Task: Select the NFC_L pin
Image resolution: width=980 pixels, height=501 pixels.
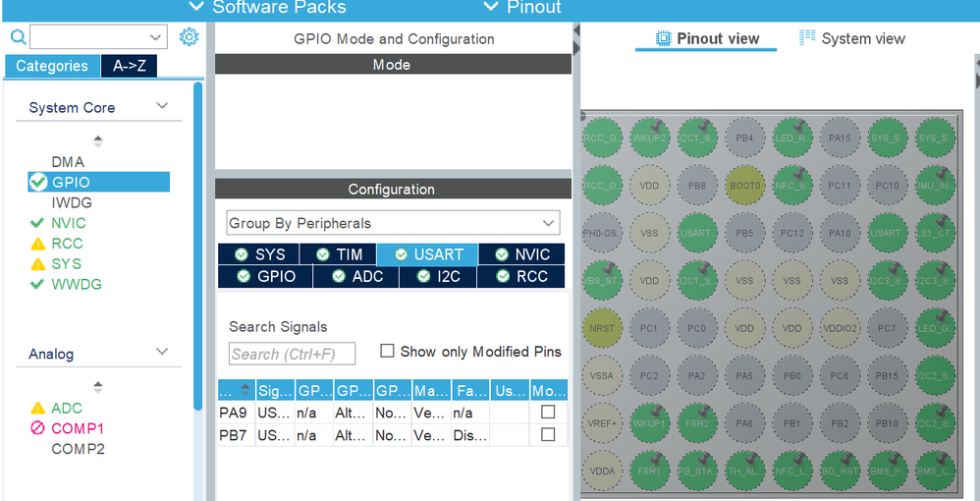Action: point(791,471)
